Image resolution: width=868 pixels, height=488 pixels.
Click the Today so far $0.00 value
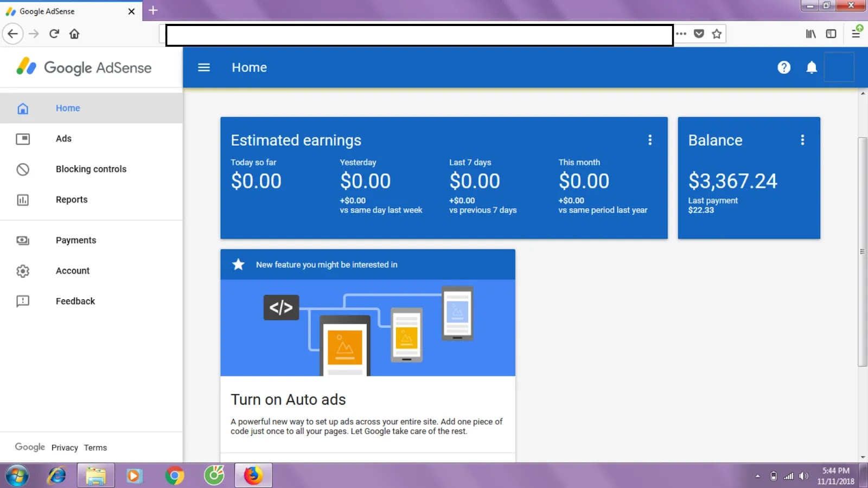pyautogui.click(x=256, y=181)
